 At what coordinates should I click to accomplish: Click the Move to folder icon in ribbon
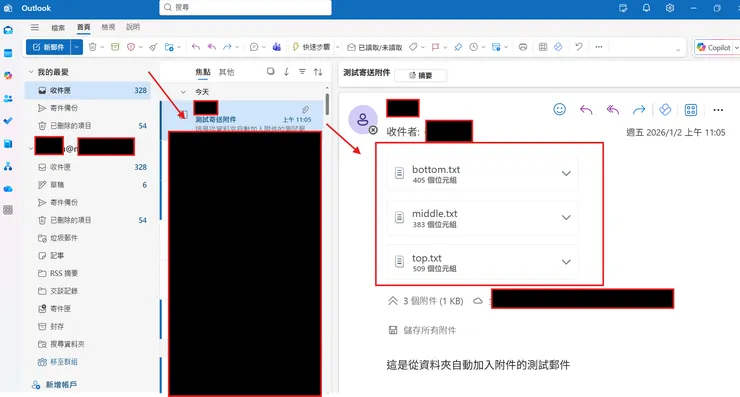[169, 47]
